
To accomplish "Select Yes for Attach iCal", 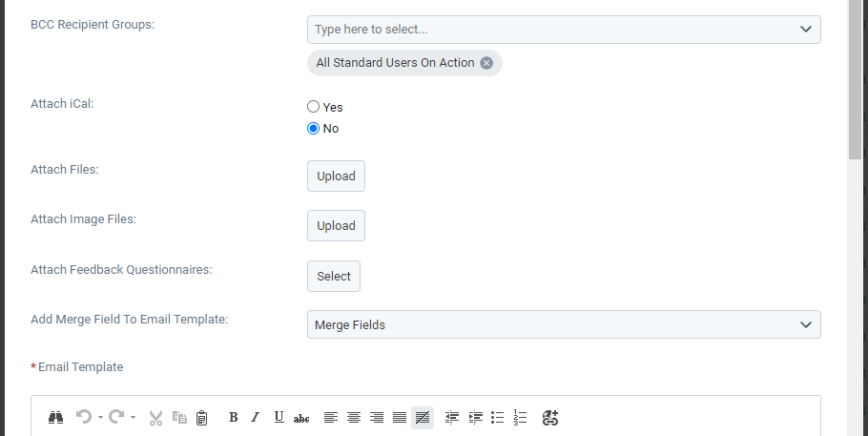I will pos(313,106).
